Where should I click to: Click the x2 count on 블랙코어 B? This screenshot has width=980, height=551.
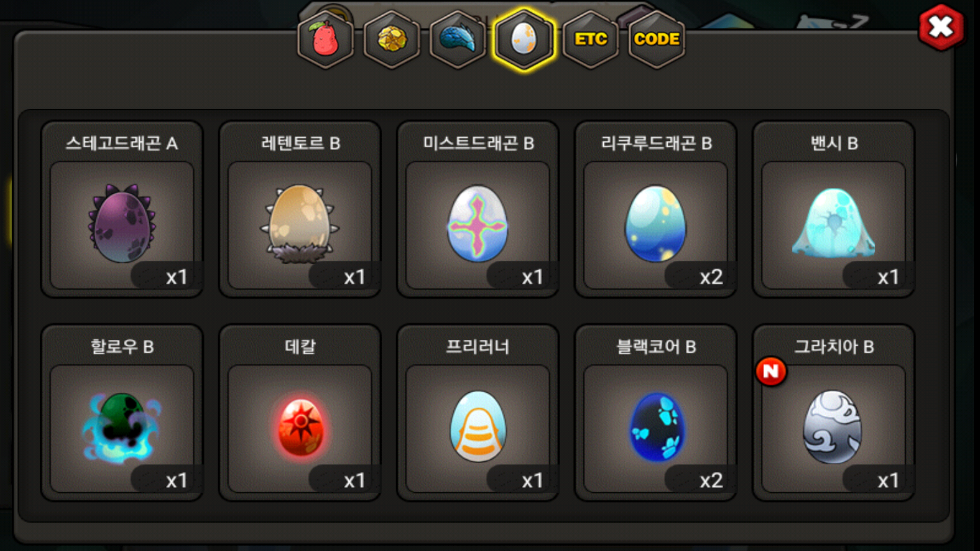click(711, 481)
